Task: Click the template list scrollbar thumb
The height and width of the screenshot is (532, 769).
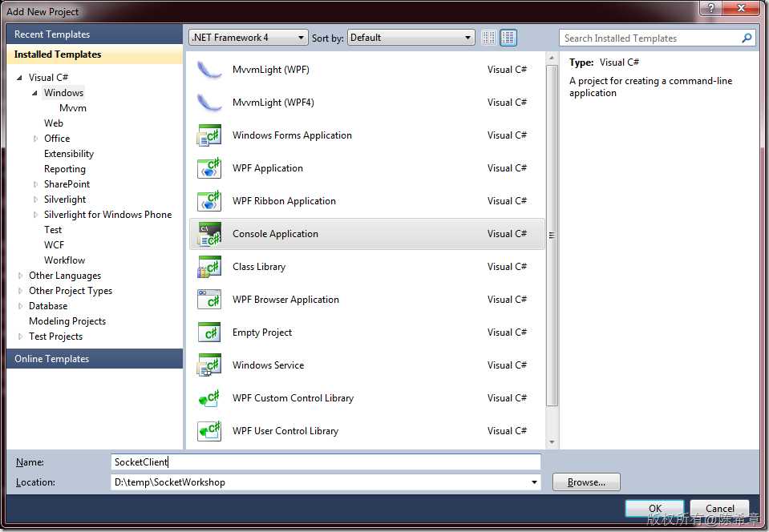Action: [x=552, y=235]
